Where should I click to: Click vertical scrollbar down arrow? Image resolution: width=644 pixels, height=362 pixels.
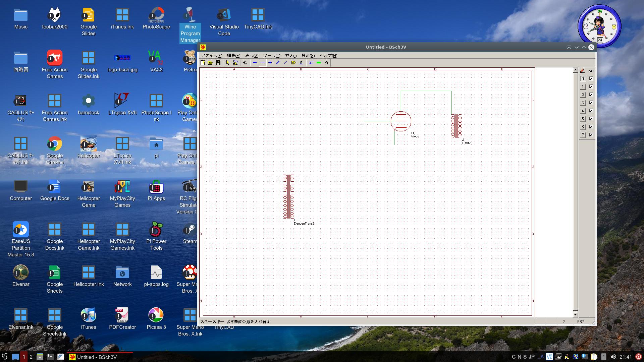point(576,315)
